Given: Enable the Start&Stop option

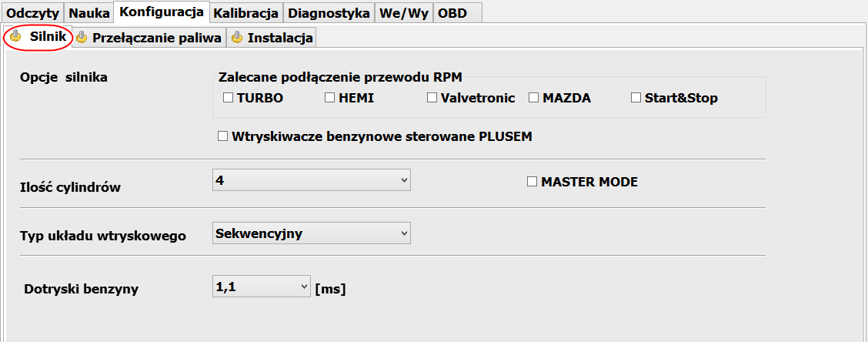Looking at the screenshot, I should click(636, 98).
